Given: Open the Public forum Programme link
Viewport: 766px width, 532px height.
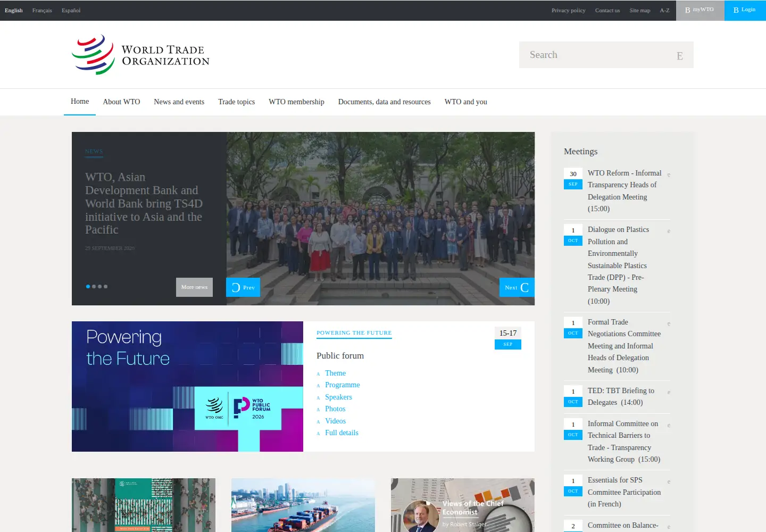Looking at the screenshot, I should (342, 385).
